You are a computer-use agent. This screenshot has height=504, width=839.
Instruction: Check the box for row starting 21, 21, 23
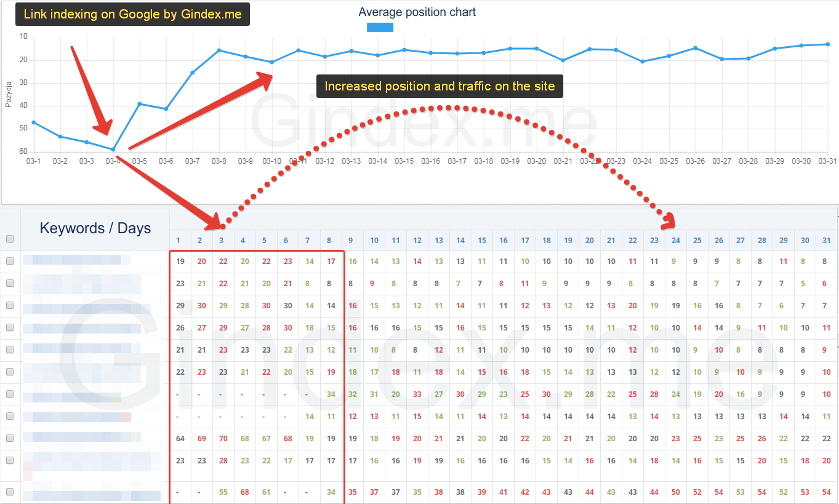coord(9,350)
